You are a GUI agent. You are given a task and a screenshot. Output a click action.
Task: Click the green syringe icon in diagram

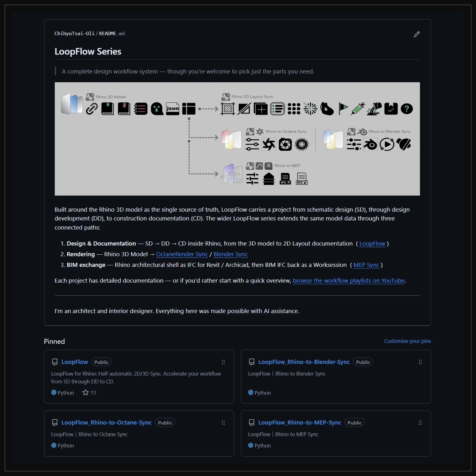point(358,109)
